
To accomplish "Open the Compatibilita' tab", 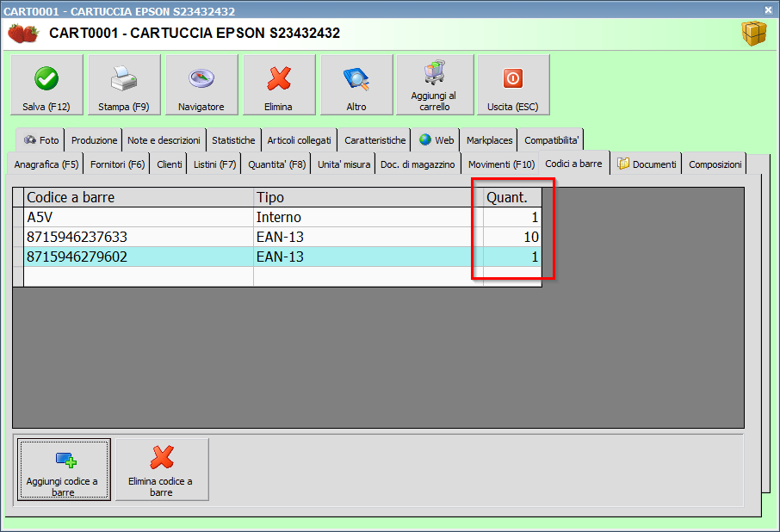I will click(551, 140).
